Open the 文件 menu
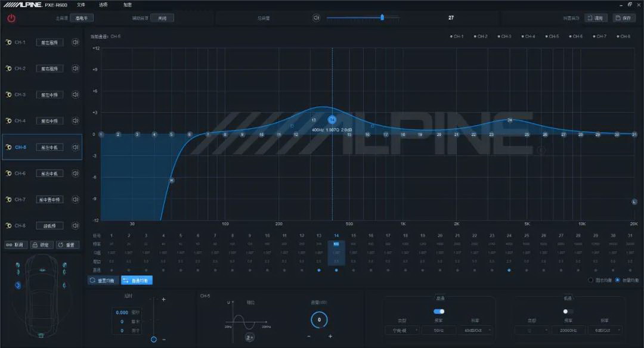Screen dimensions: 644x348 coord(81,5)
